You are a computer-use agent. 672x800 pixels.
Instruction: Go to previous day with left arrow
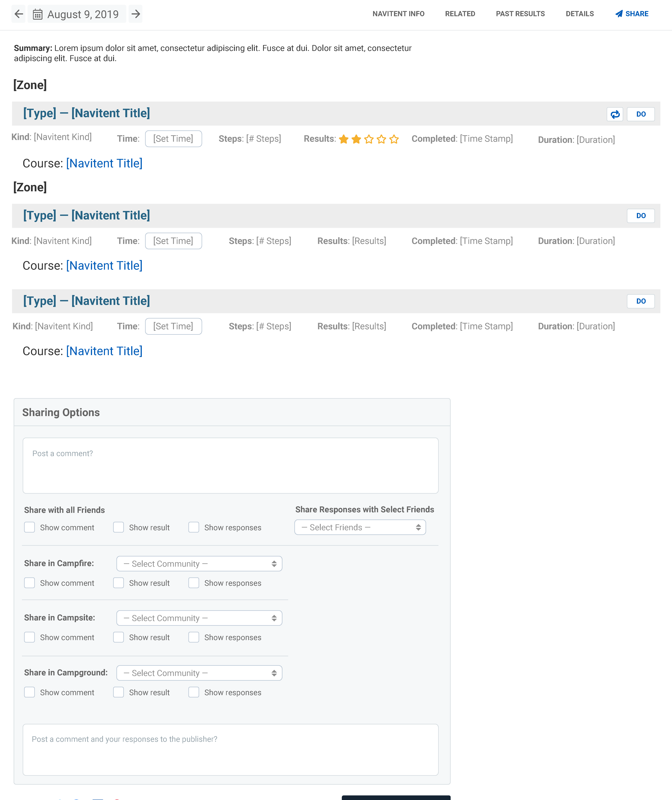point(19,14)
